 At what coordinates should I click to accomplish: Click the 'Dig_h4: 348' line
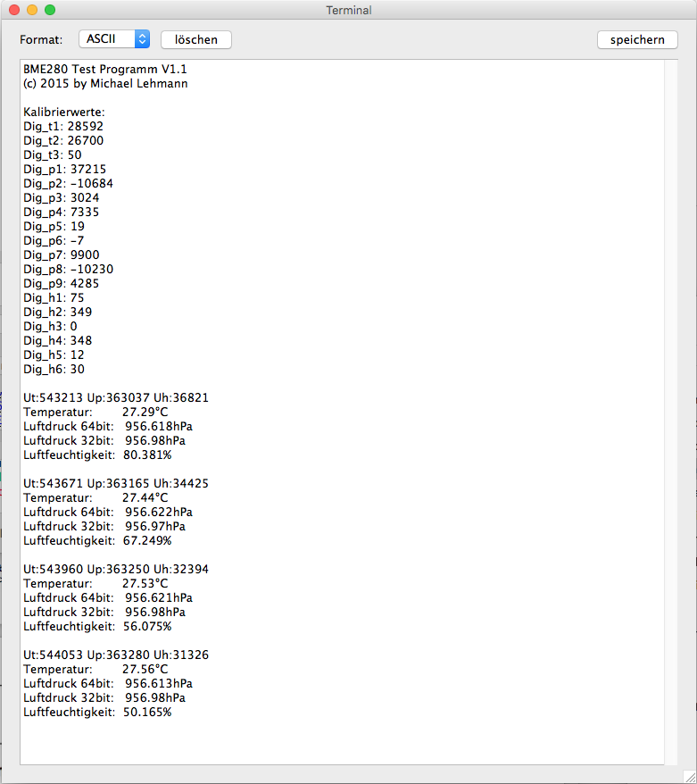coord(57,340)
